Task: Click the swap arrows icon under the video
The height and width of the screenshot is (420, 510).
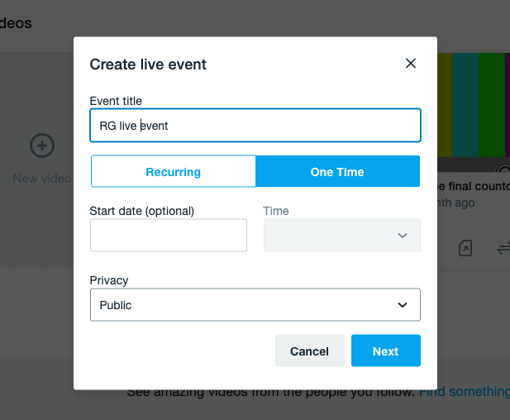Action: (502, 248)
